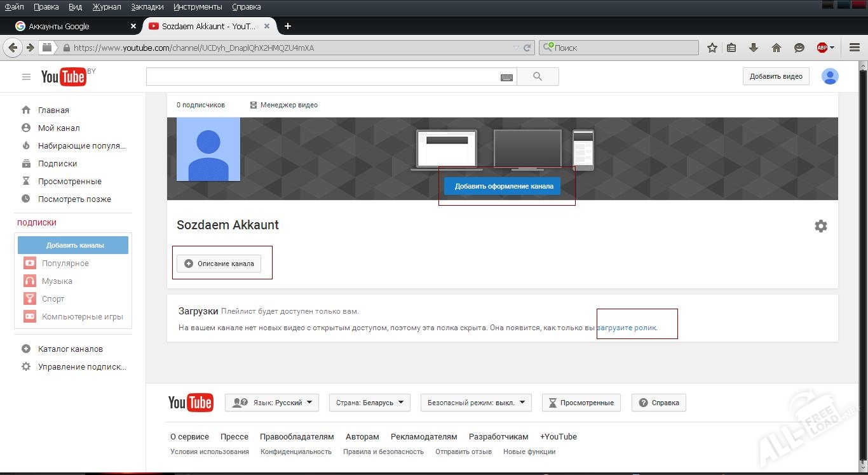Click Добавить оформление канала button

pyautogui.click(x=502, y=186)
